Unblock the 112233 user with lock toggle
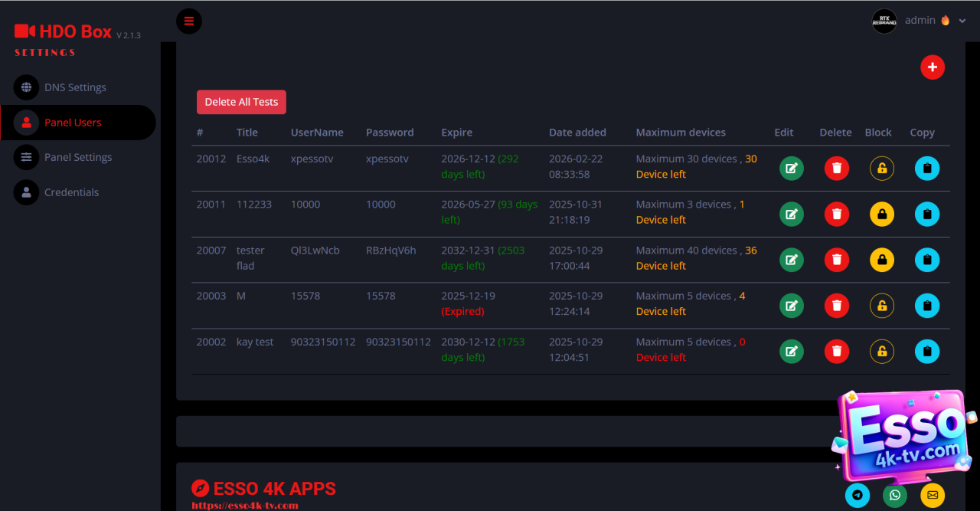This screenshot has width=980, height=511. (x=881, y=215)
